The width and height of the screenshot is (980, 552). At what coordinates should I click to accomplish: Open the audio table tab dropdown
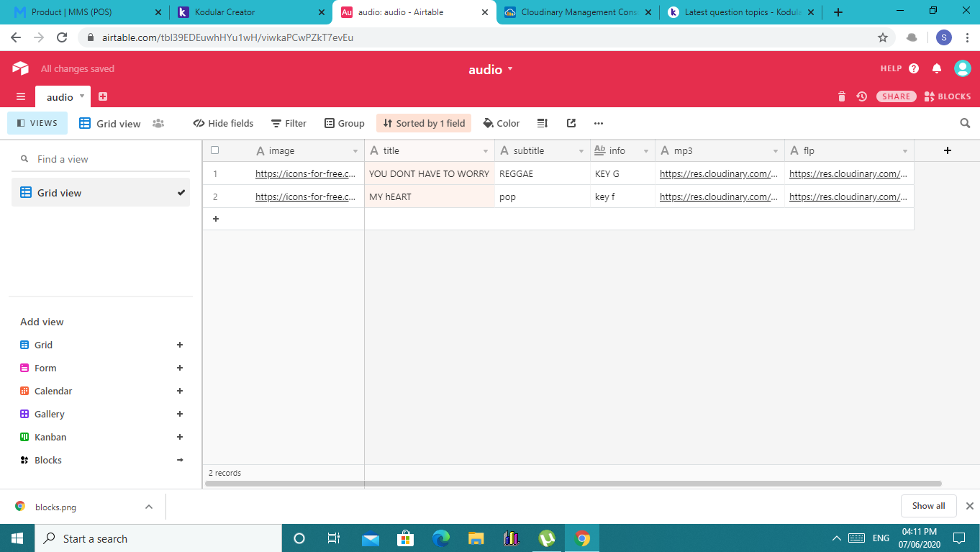click(82, 95)
